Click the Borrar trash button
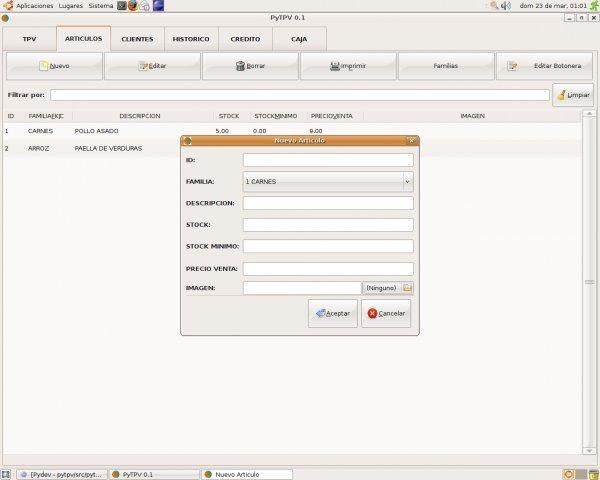 (x=250, y=66)
